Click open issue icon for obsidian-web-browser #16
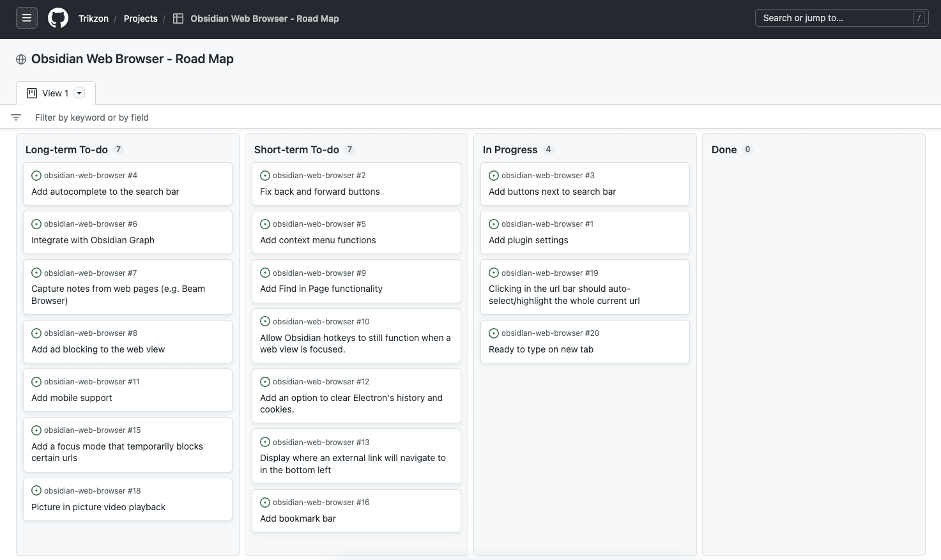Viewport: 941px width, 560px height. (265, 503)
